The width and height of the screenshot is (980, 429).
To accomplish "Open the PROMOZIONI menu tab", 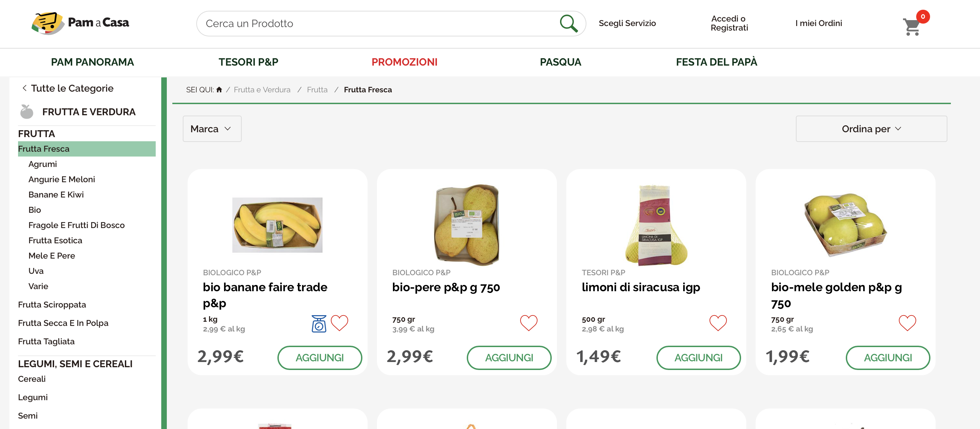I will (x=404, y=62).
